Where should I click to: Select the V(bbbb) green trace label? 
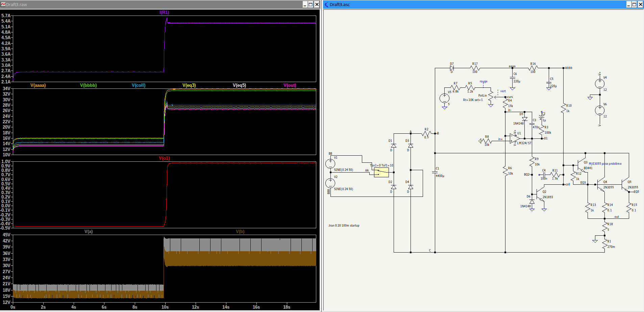click(x=88, y=85)
